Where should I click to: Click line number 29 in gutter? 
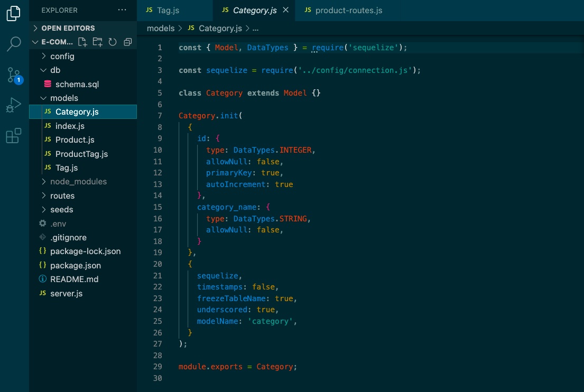click(157, 366)
